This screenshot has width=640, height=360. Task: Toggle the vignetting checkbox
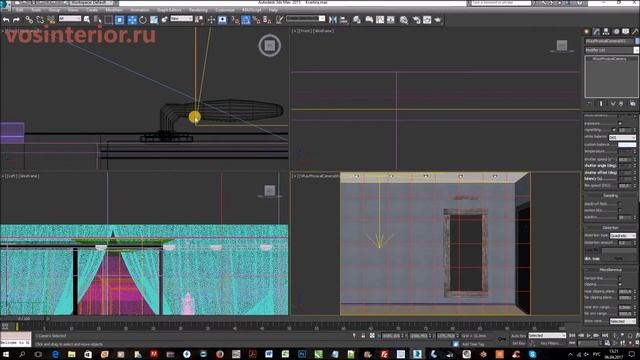pos(613,130)
